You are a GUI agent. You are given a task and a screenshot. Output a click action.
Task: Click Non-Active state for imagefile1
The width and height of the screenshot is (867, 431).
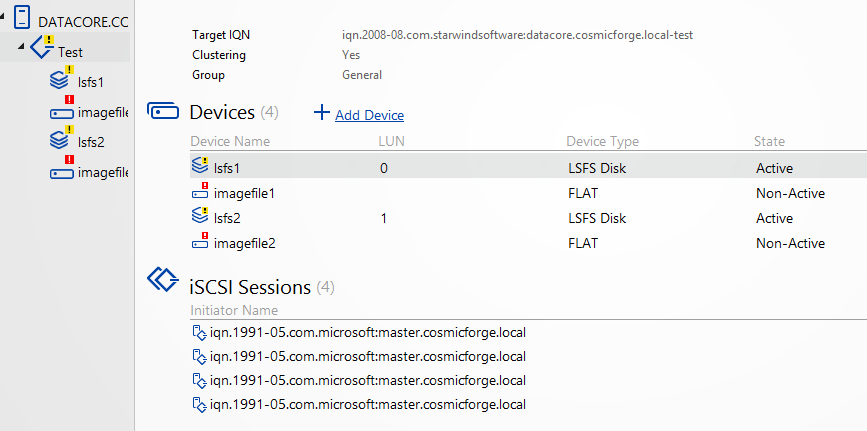pos(790,194)
